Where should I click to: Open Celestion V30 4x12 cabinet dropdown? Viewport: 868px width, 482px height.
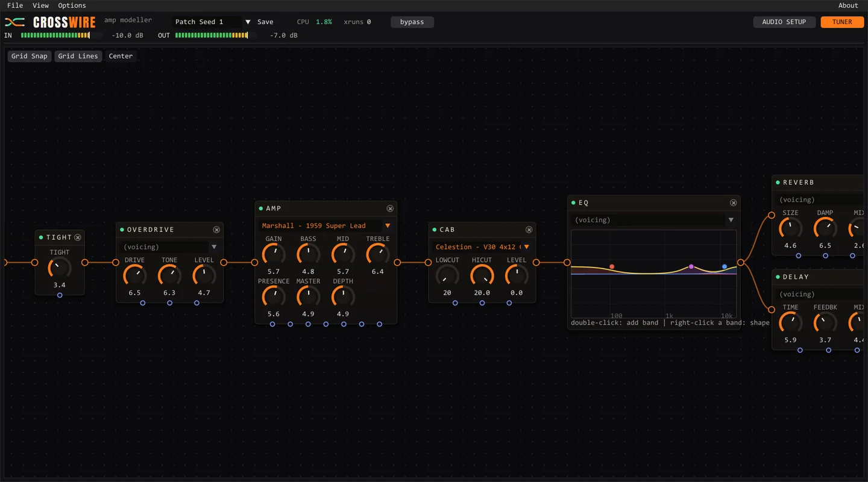482,247
